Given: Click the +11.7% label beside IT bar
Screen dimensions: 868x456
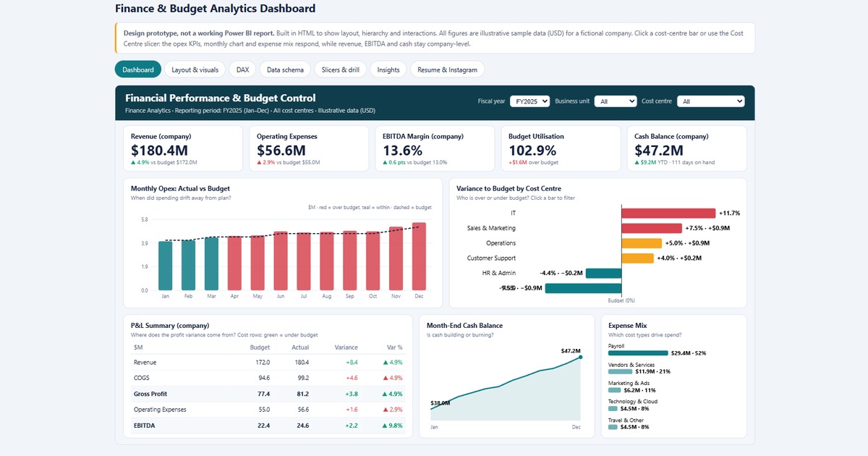Looking at the screenshot, I should click(729, 213).
